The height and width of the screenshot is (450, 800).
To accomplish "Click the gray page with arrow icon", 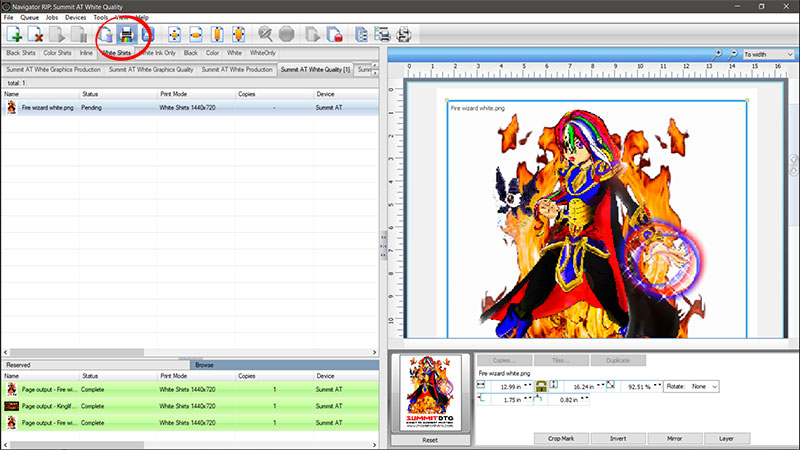I will (313, 34).
